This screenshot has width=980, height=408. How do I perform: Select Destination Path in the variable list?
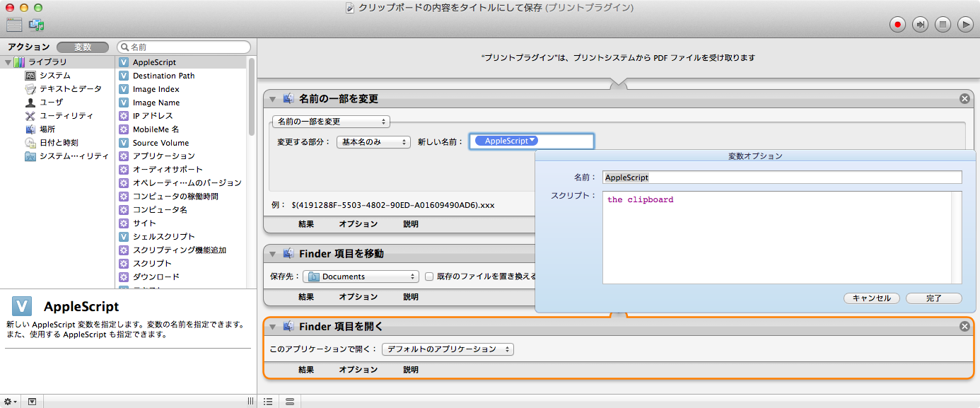click(x=163, y=76)
